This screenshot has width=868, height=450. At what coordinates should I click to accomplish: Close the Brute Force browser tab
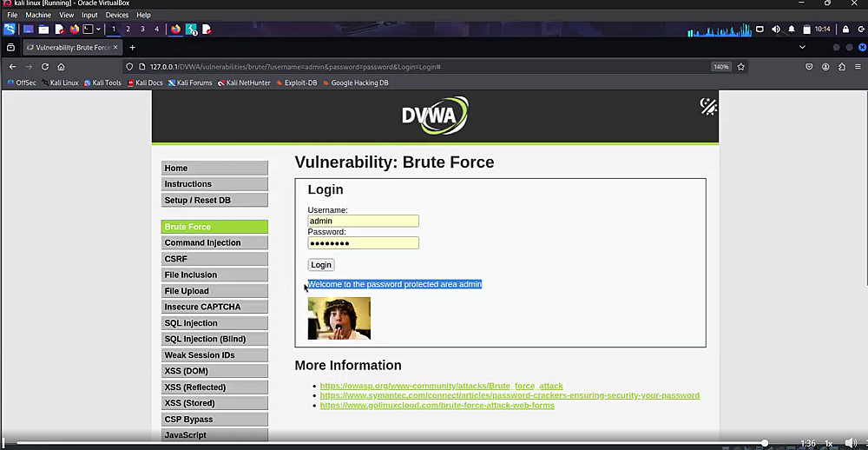[115, 48]
